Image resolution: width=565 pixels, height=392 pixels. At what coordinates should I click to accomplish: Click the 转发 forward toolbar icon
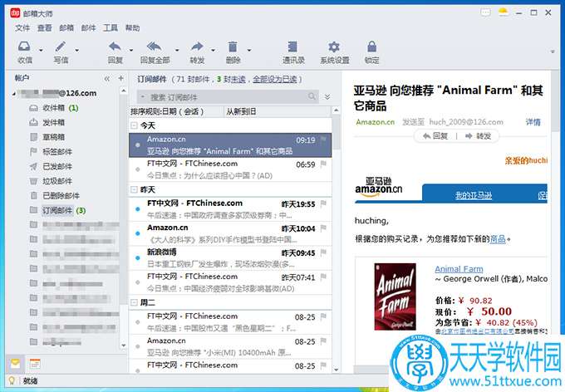[197, 47]
